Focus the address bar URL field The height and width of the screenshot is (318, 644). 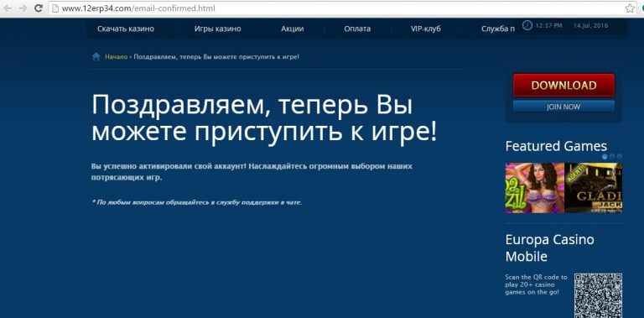point(343,8)
